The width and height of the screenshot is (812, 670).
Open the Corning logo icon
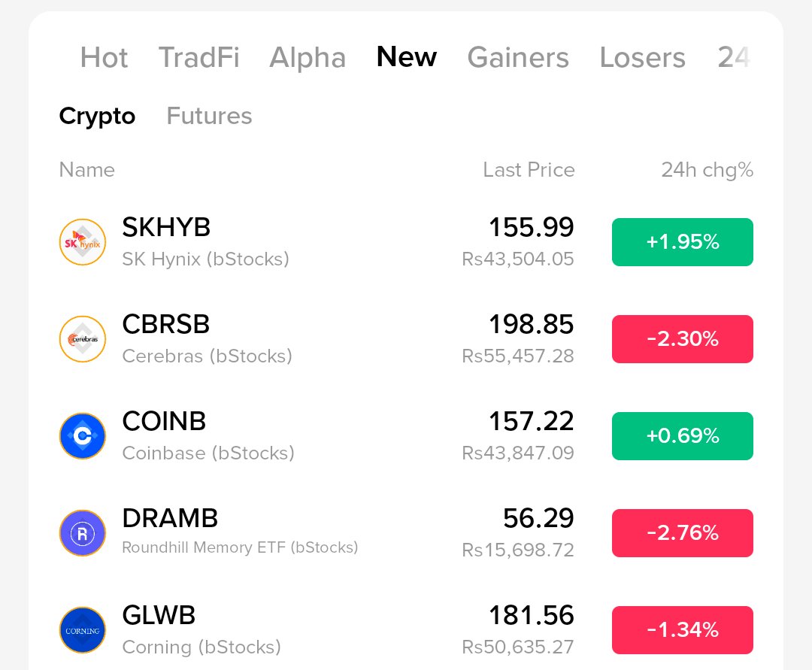83,630
